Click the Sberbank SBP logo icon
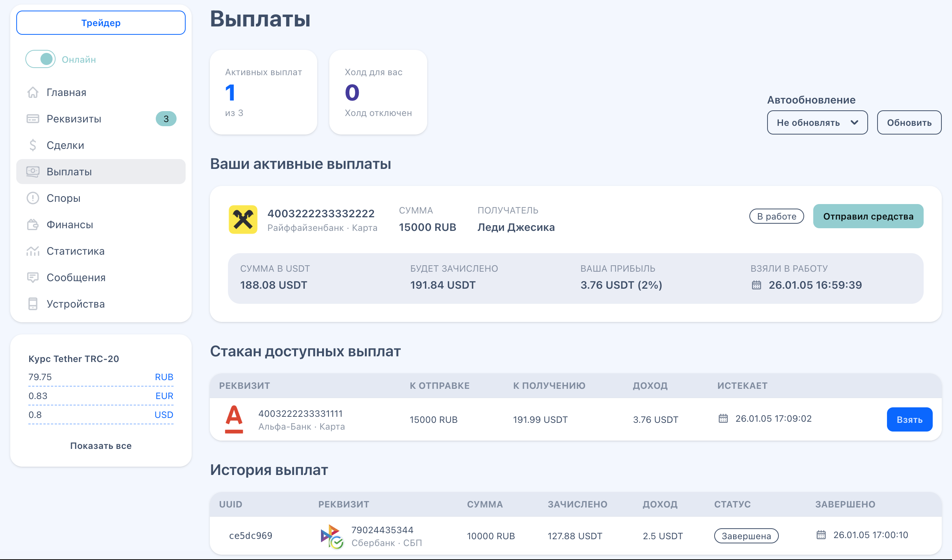The width and height of the screenshot is (952, 560). 332,536
